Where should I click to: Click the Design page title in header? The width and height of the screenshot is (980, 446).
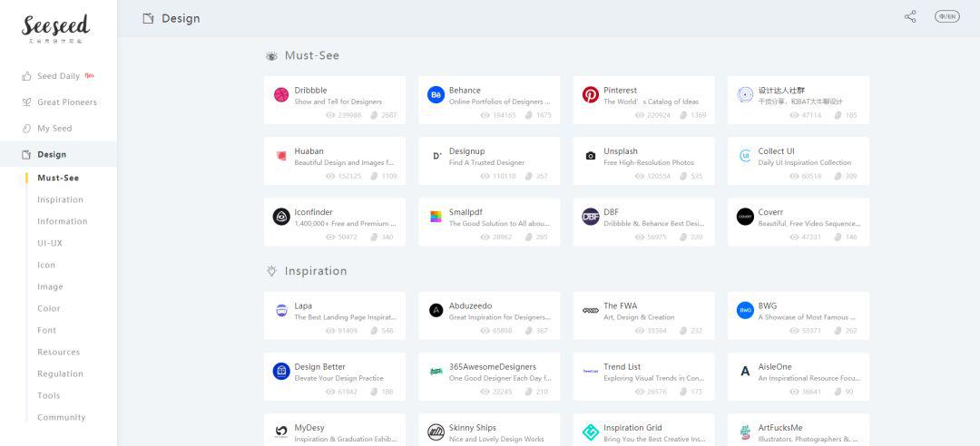coord(181,18)
